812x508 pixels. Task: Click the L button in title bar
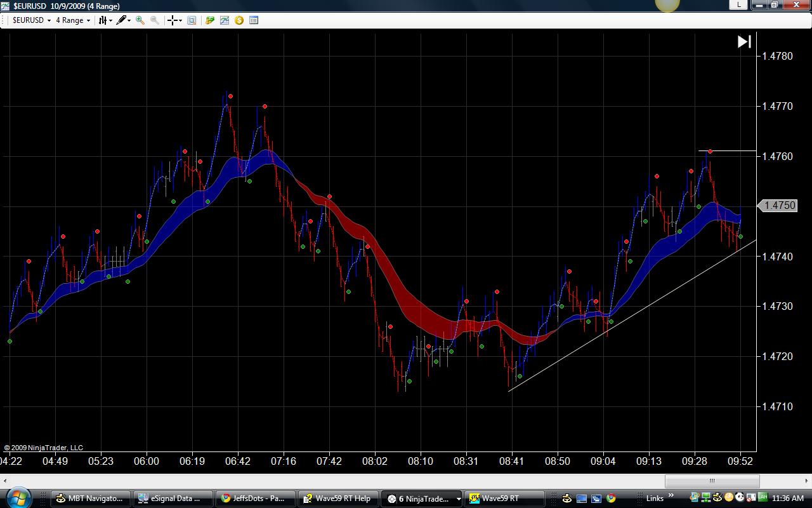[x=738, y=4]
